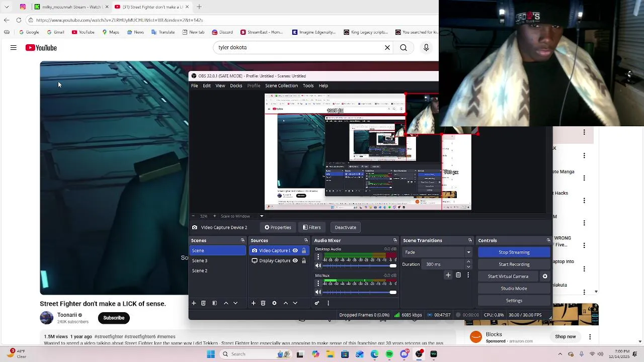Viewport: 644px width, 362px height.
Task: Undock the Scenes panel
Action: click(x=243, y=240)
